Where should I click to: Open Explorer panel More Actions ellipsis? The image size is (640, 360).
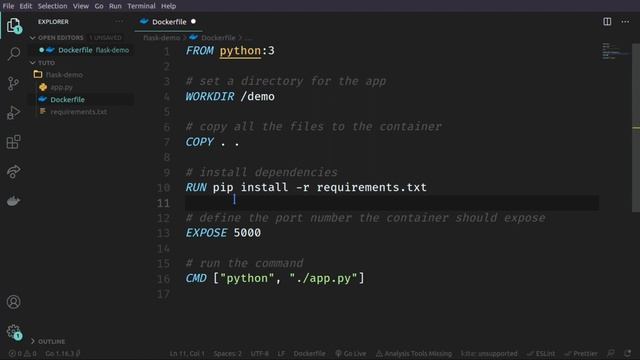[x=119, y=22]
